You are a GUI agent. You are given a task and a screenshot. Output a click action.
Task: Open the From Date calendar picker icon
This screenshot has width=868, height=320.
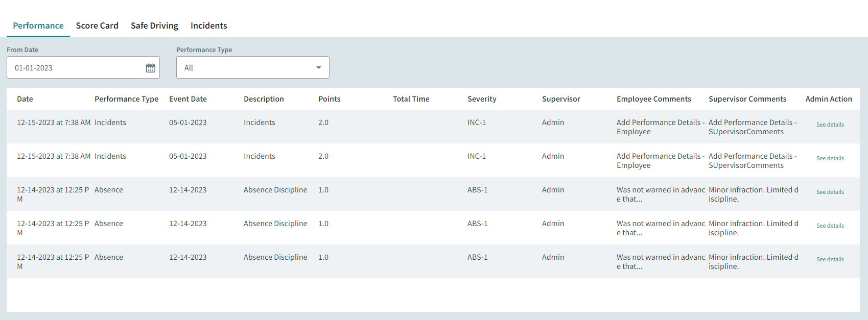151,68
